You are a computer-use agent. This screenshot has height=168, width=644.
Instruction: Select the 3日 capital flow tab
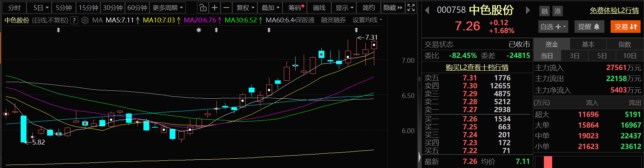pyautogui.click(x=574, y=56)
